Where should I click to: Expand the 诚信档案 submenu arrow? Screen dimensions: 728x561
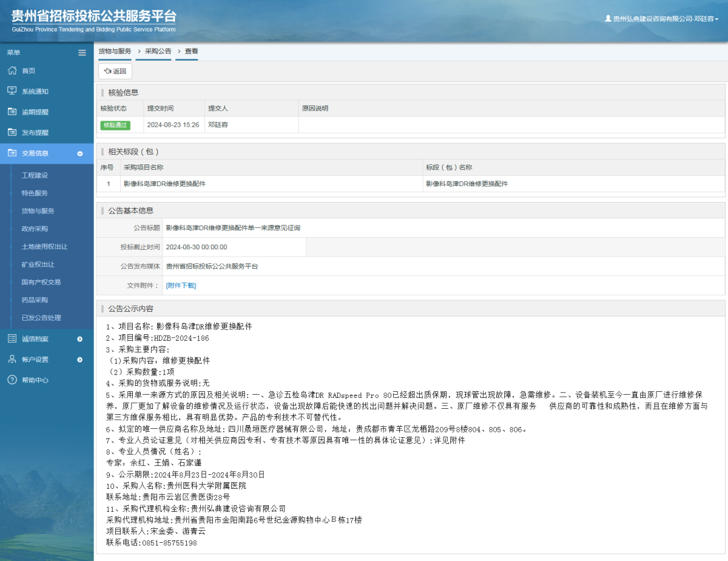79,338
